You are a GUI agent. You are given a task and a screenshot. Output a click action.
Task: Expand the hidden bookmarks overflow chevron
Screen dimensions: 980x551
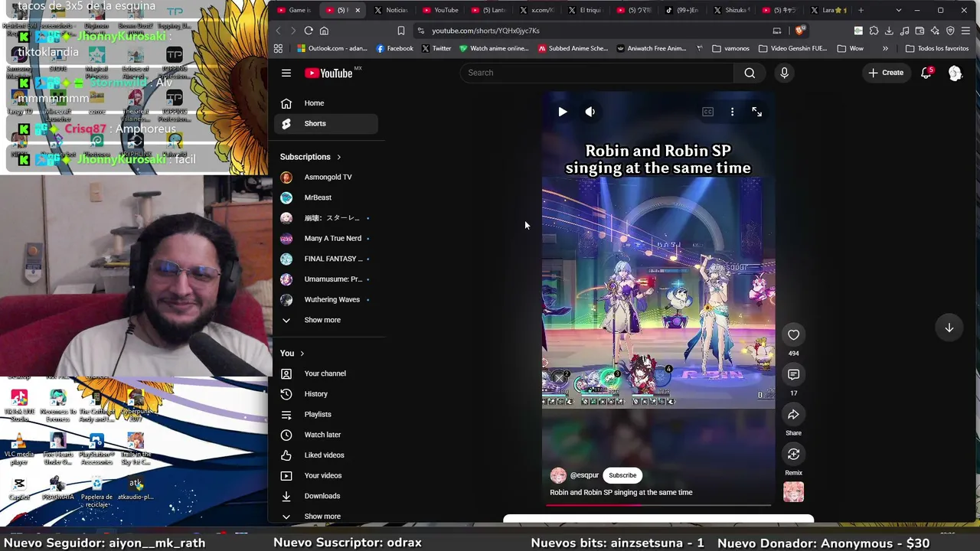point(885,48)
